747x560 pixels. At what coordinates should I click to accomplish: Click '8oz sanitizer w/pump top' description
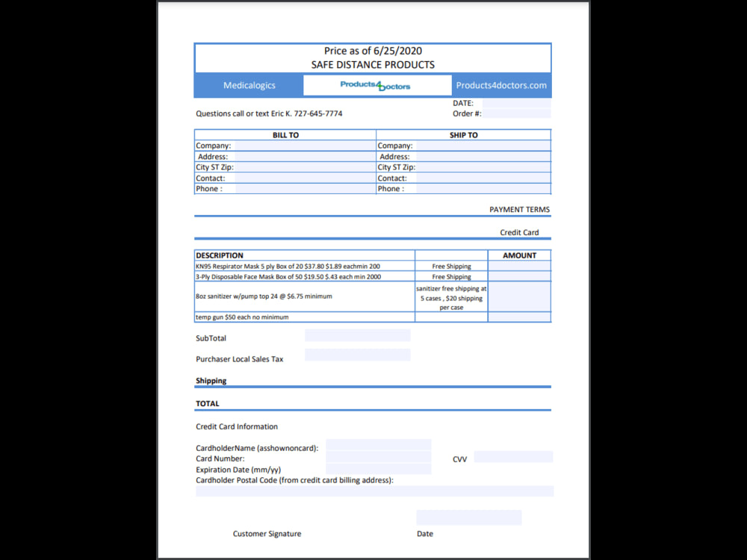(264, 296)
